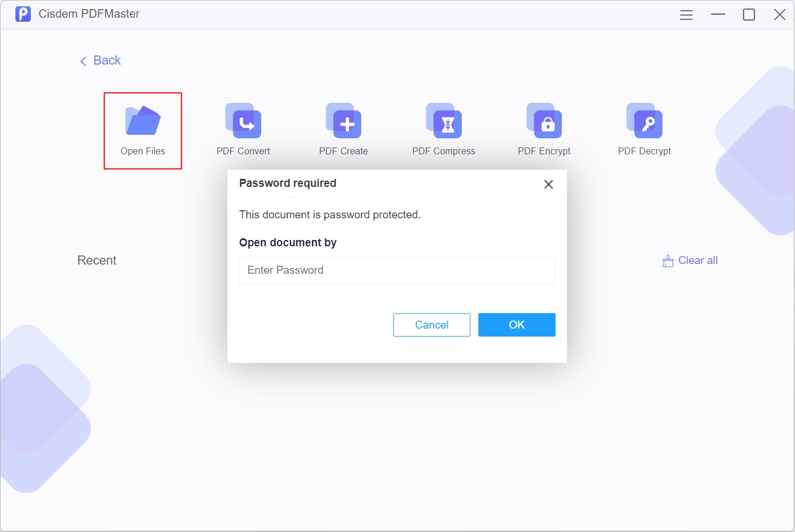Click the left chevron beside Back

click(83, 61)
